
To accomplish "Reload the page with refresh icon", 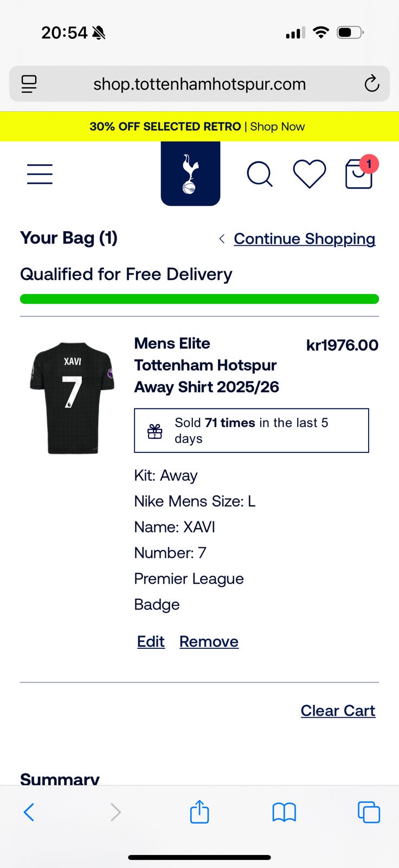I will pyautogui.click(x=371, y=84).
